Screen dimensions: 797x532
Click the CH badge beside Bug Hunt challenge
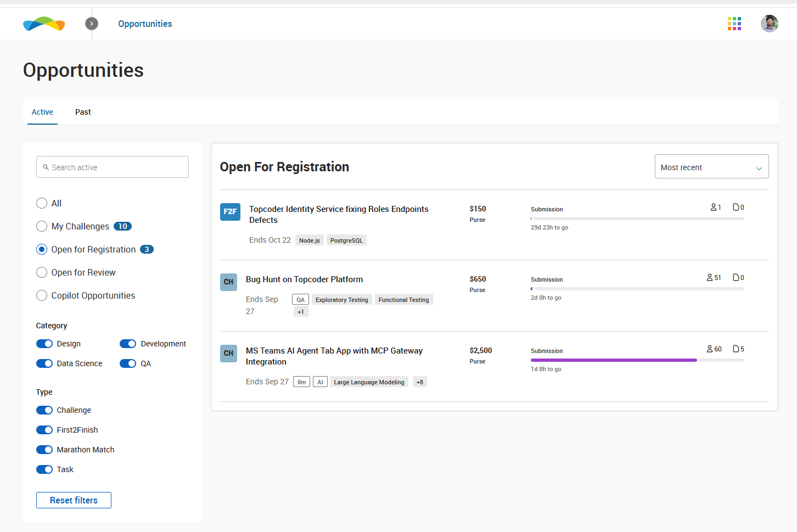point(228,282)
